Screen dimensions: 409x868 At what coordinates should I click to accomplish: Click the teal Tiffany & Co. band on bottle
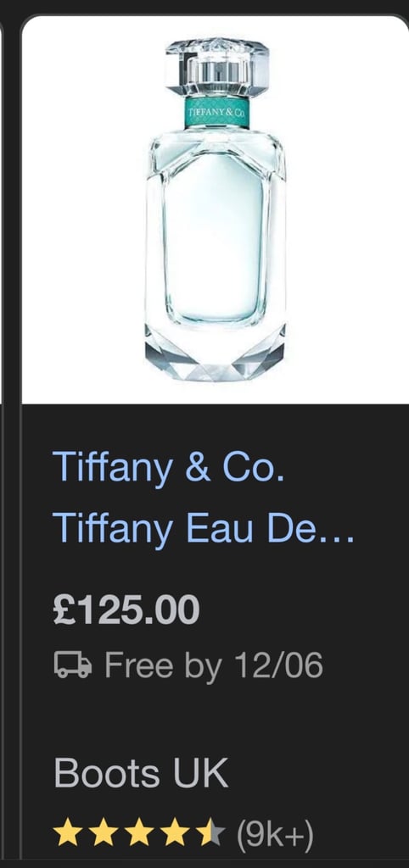click(216, 113)
